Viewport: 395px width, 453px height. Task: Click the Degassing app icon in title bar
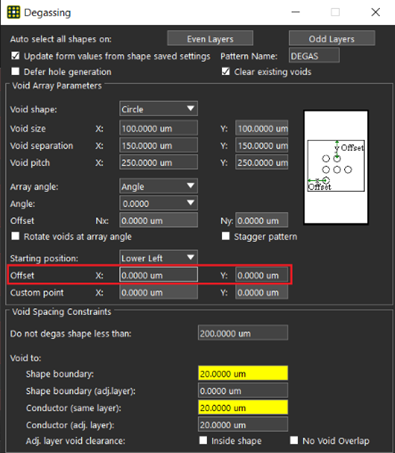[13, 12]
